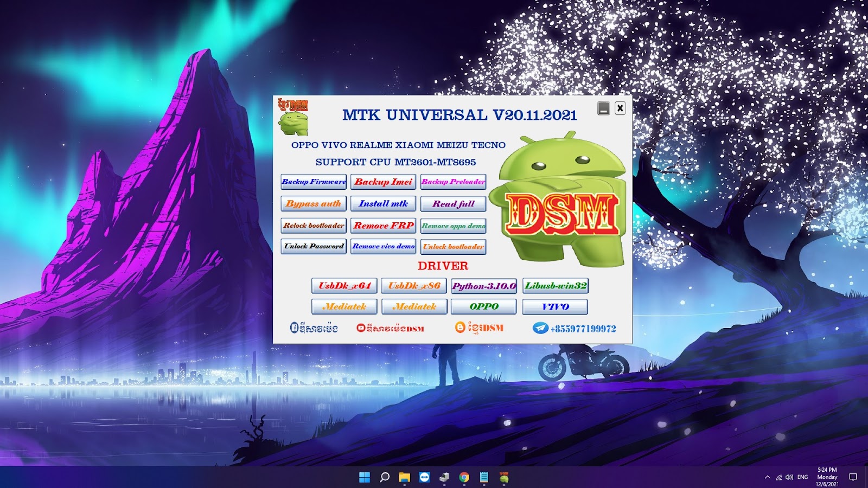Click Relock bootloader button

314,225
